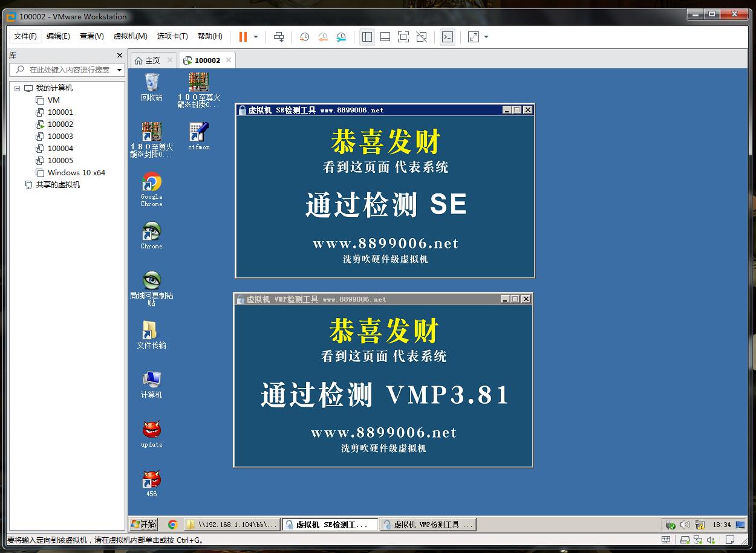Image resolution: width=756 pixels, height=553 pixels.
Task: Click 虚拟机 VMP检测工具 taskbar button
Action: [x=428, y=525]
